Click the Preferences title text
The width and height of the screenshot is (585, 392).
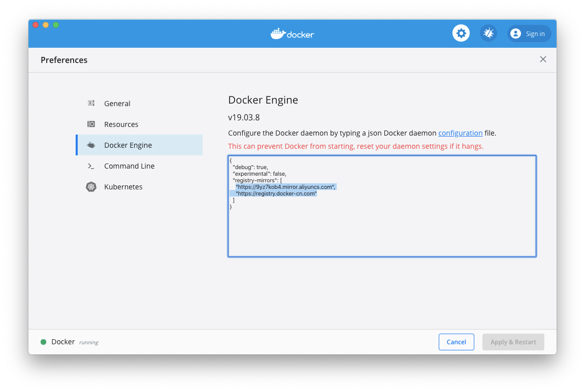(64, 60)
